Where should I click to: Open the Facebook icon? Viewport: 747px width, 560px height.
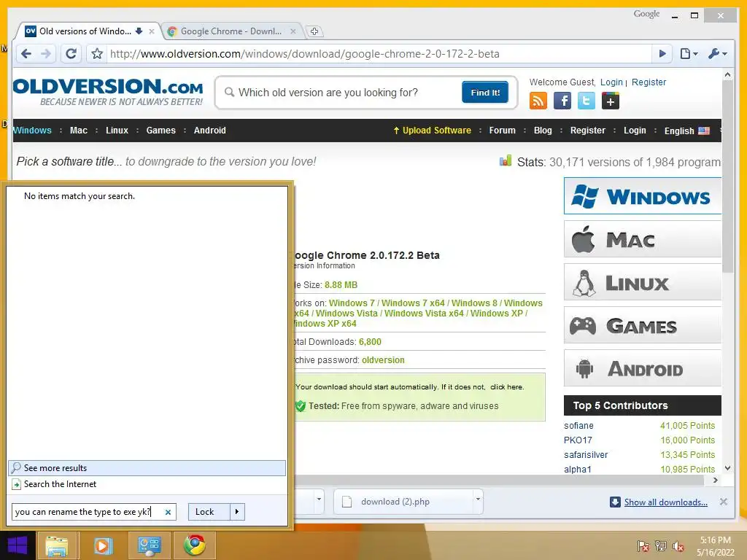562,101
